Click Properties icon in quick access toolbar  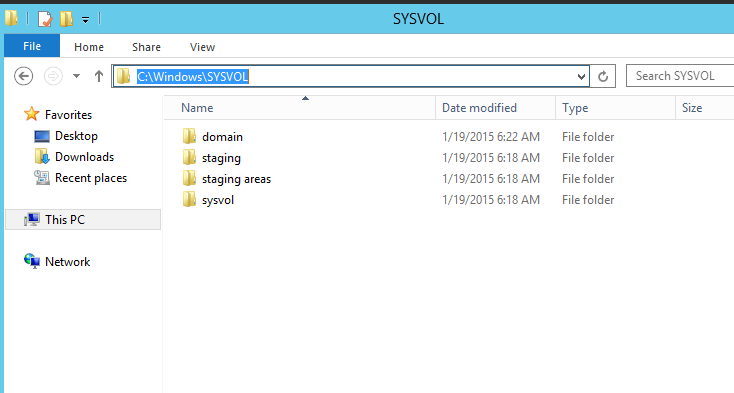[45, 19]
